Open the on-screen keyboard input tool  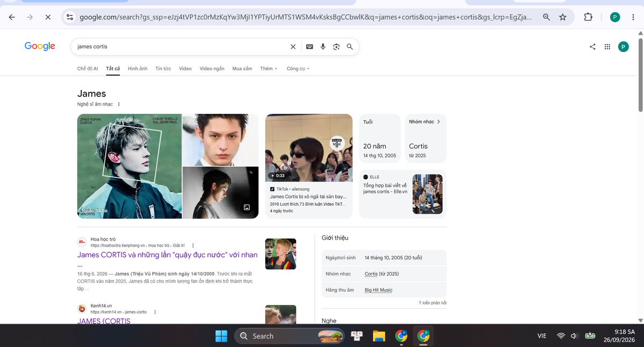pyautogui.click(x=310, y=47)
